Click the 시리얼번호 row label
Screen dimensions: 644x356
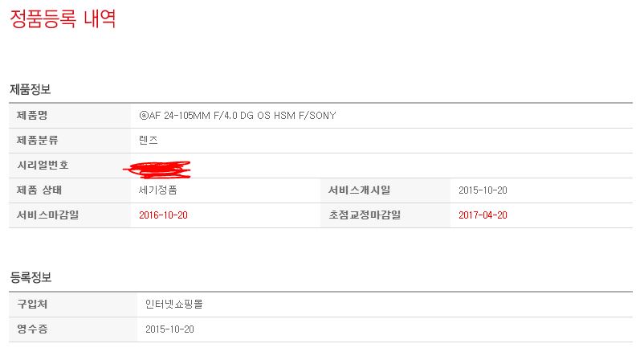point(43,165)
